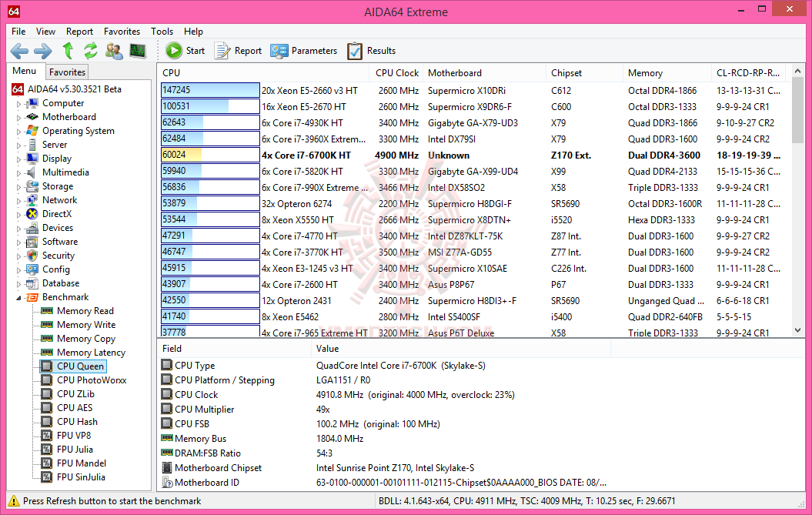Open the system monitor graph icon
Screen dimensions: 812x515
(138, 51)
